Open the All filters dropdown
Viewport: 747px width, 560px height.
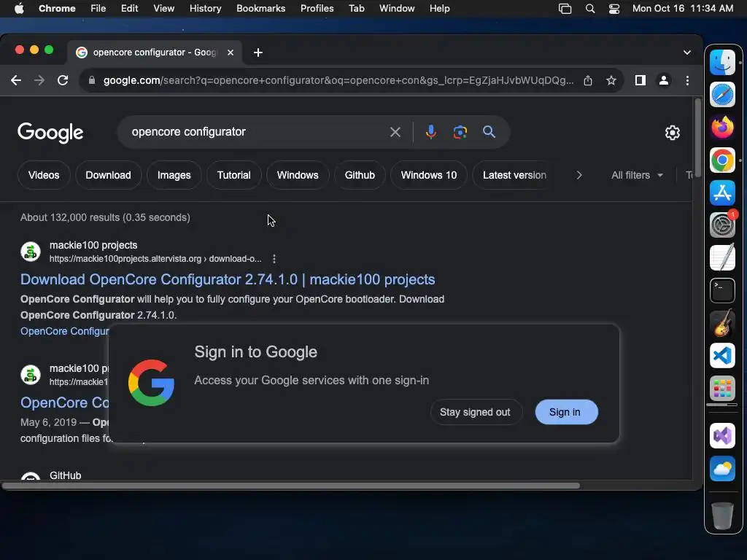(637, 175)
